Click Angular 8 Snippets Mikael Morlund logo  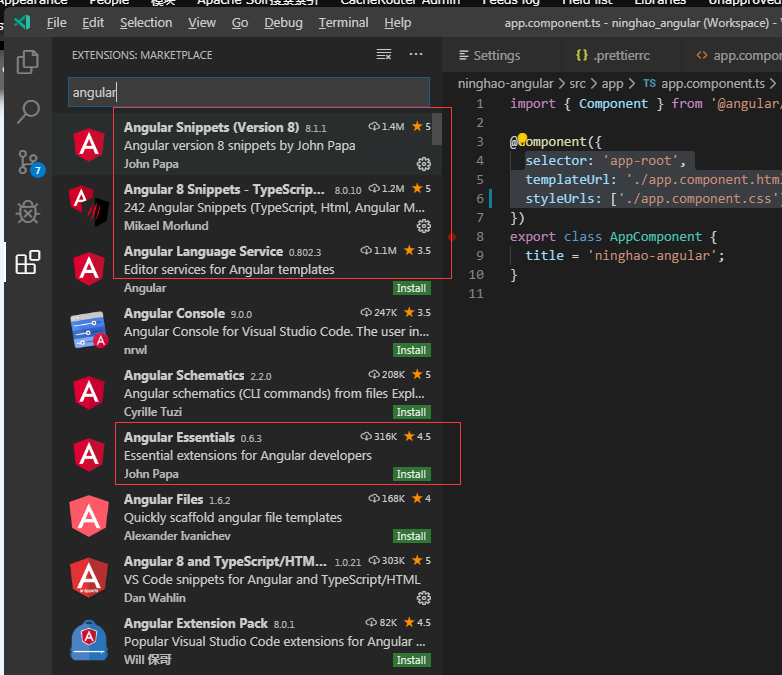(x=88, y=206)
